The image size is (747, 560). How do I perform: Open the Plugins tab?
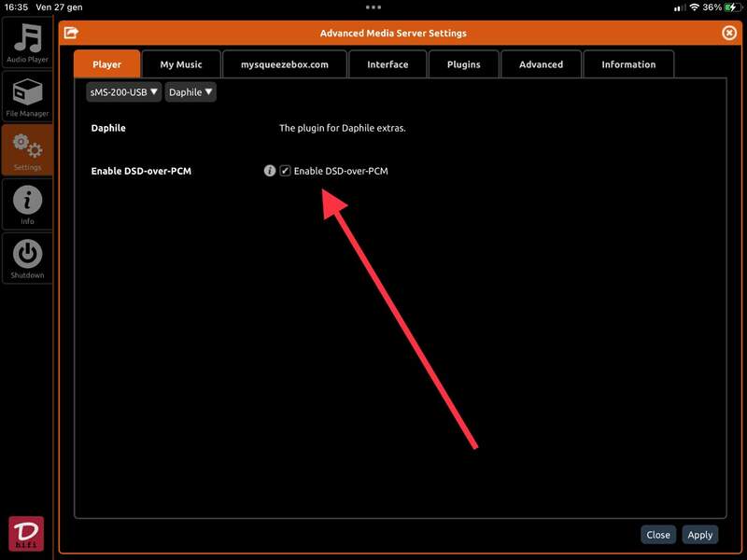click(463, 64)
